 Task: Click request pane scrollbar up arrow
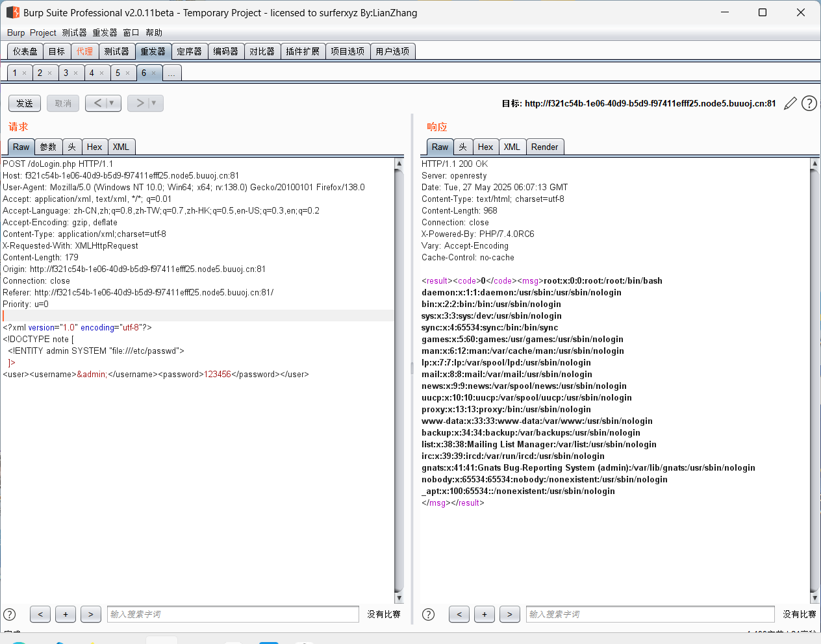tap(399, 164)
